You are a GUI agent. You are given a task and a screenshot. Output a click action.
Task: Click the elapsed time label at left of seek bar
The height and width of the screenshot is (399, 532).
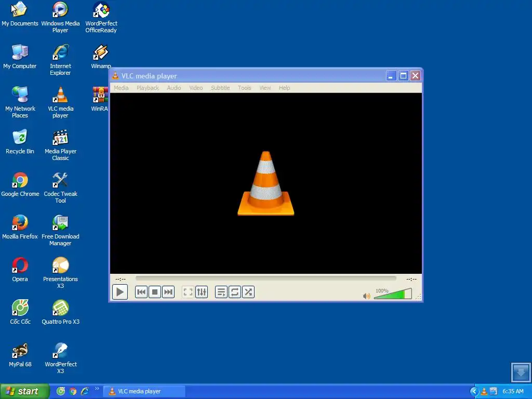(x=121, y=279)
